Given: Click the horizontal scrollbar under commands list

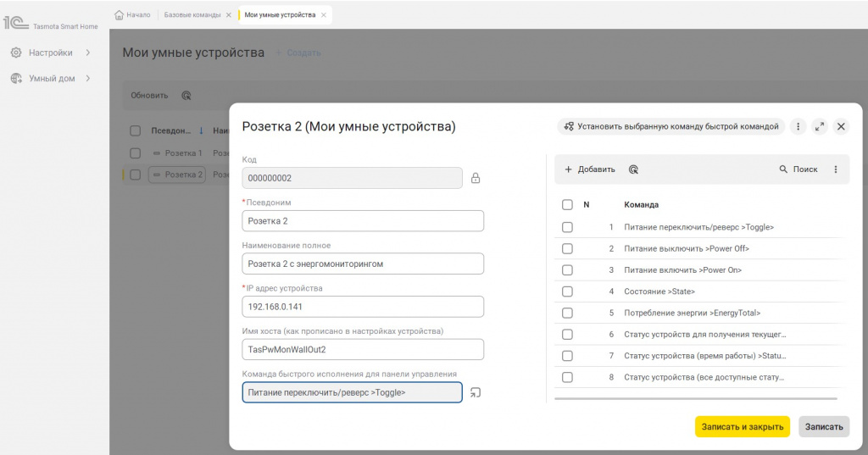Looking at the screenshot, I should 695,397.
